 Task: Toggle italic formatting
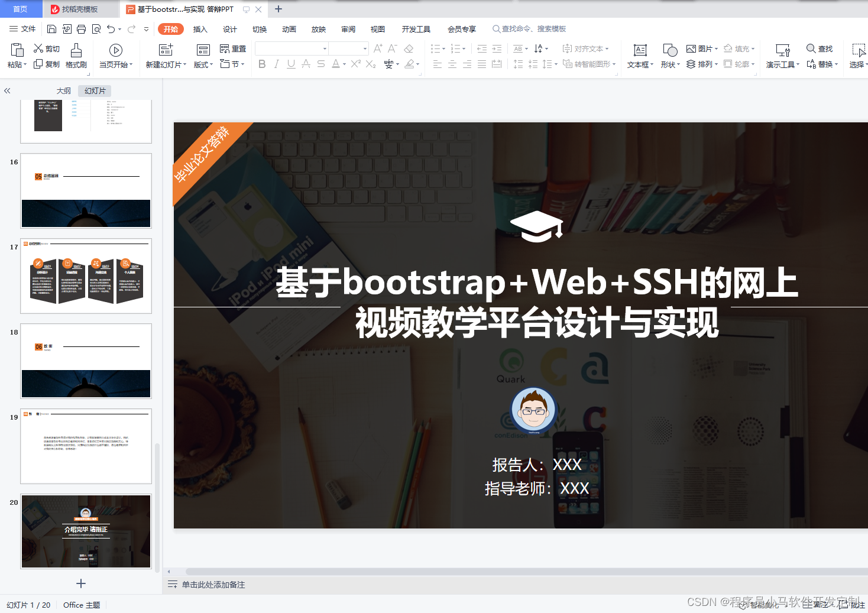276,64
